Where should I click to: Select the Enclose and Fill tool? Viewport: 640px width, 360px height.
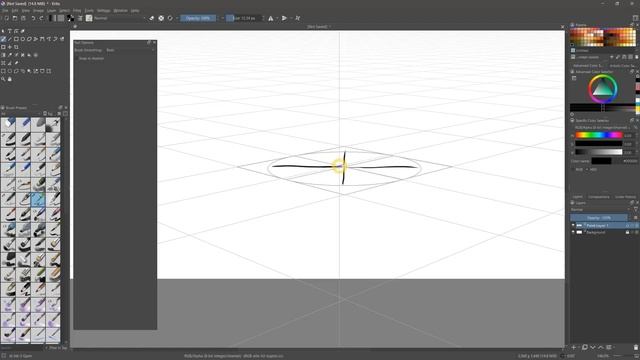[36, 55]
